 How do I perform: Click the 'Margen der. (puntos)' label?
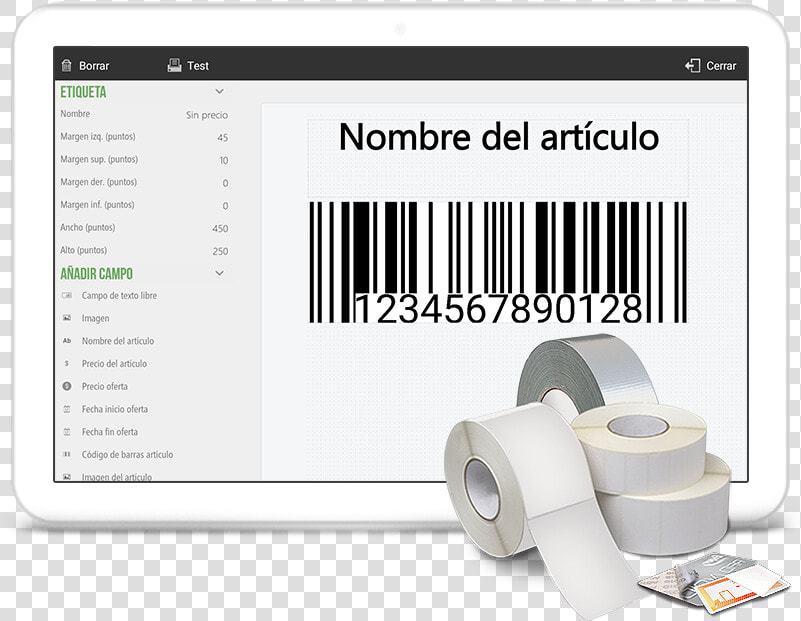[x=99, y=182]
